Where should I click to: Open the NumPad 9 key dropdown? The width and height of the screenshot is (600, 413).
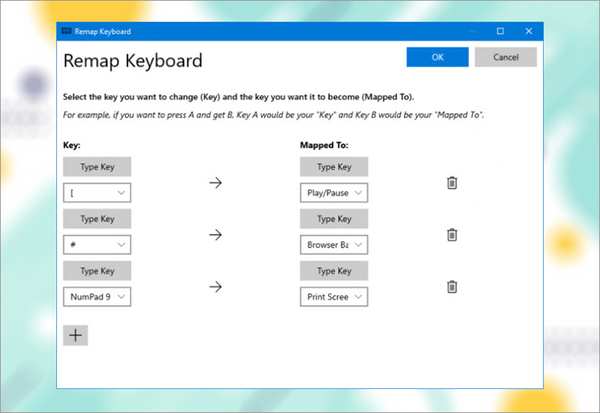(97, 297)
